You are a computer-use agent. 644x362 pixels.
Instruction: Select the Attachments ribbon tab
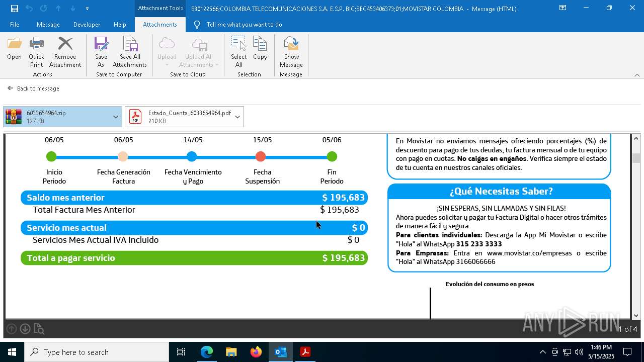click(160, 25)
